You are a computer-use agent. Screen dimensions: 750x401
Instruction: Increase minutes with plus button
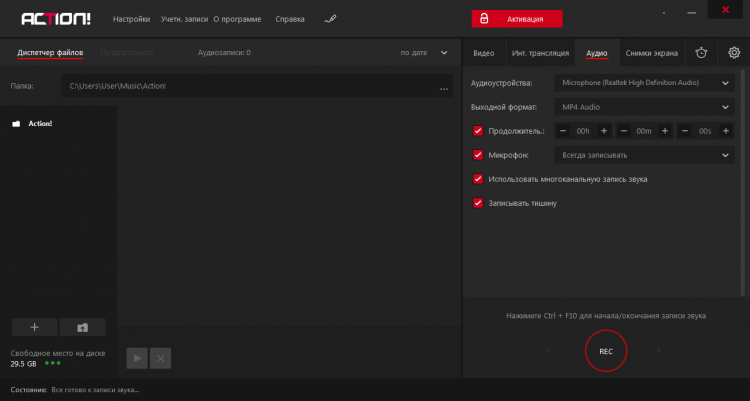665,131
